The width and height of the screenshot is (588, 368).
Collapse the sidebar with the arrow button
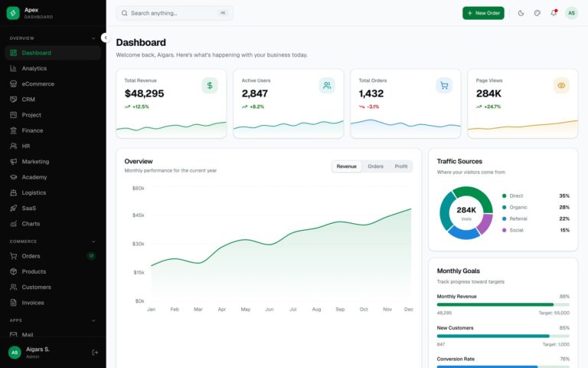(x=106, y=38)
